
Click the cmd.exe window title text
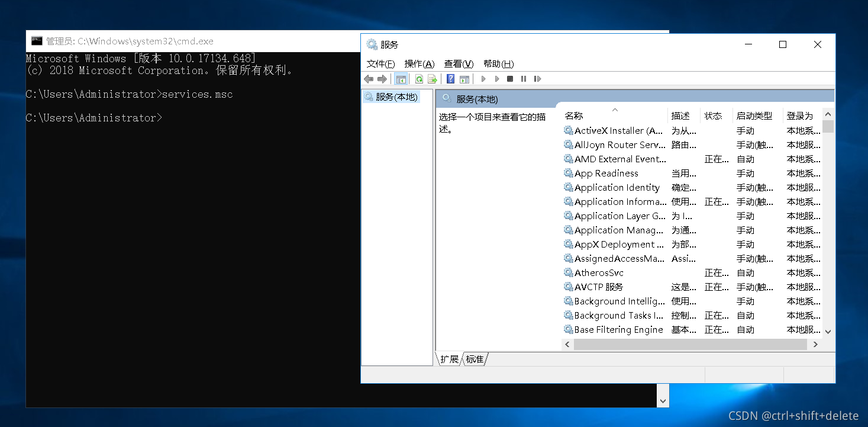point(130,41)
